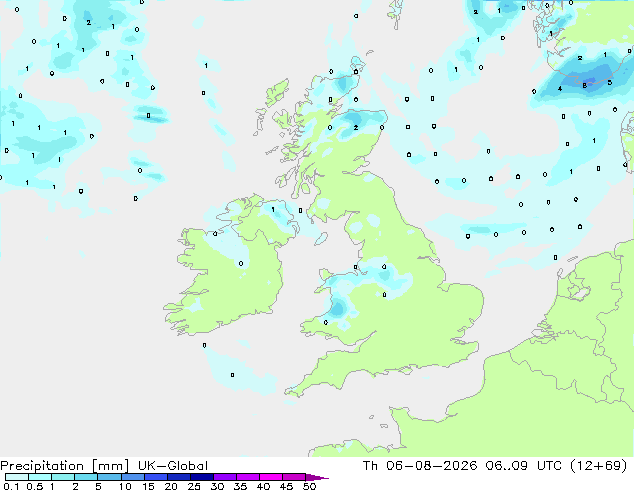
Task: Click the '0.1' legend scale label
Action: point(11,486)
